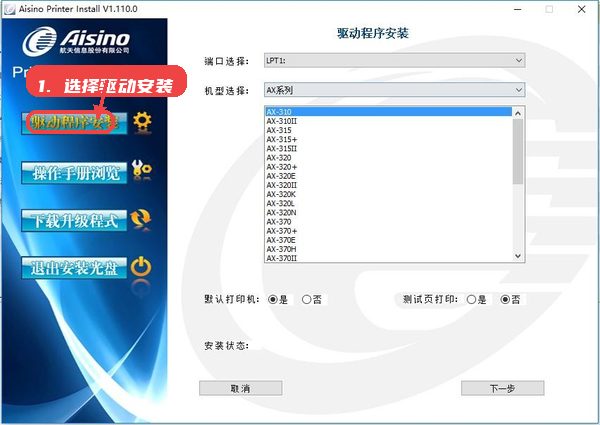
Task: Set default printer radio to 是
Action: pos(272,300)
